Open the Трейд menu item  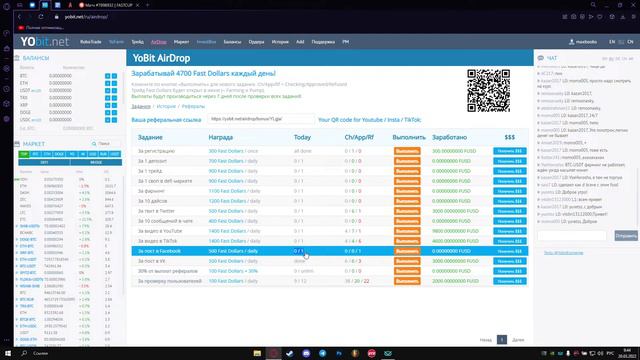(x=138, y=42)
